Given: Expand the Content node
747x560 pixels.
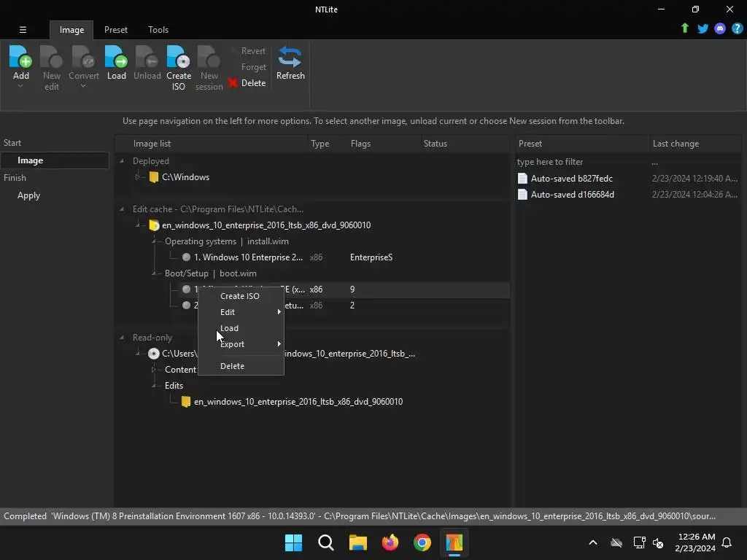Looking at the screenshot, I should [x=154, y=370].
